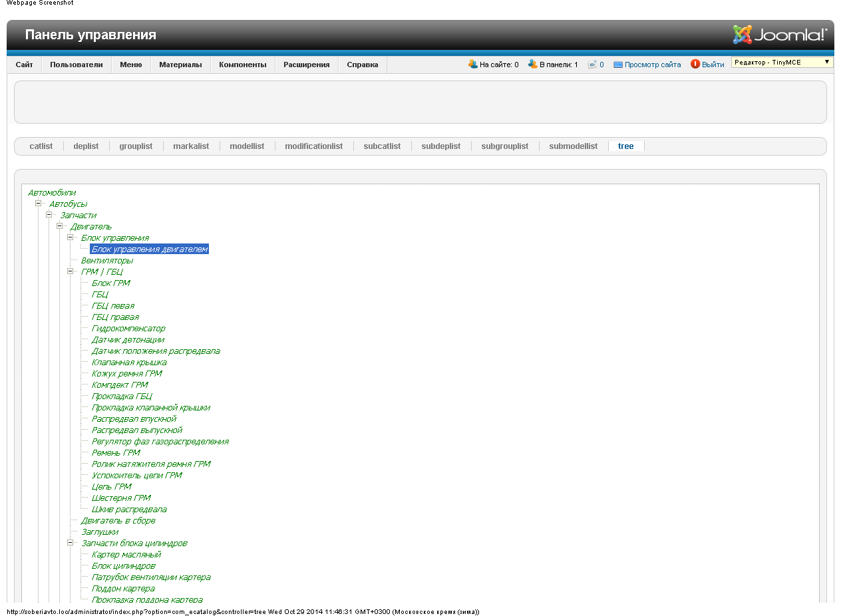The height and width of the screenshot is (616, 841).
Task: Select the Клапанная крышка item
Action: [129, 362]
